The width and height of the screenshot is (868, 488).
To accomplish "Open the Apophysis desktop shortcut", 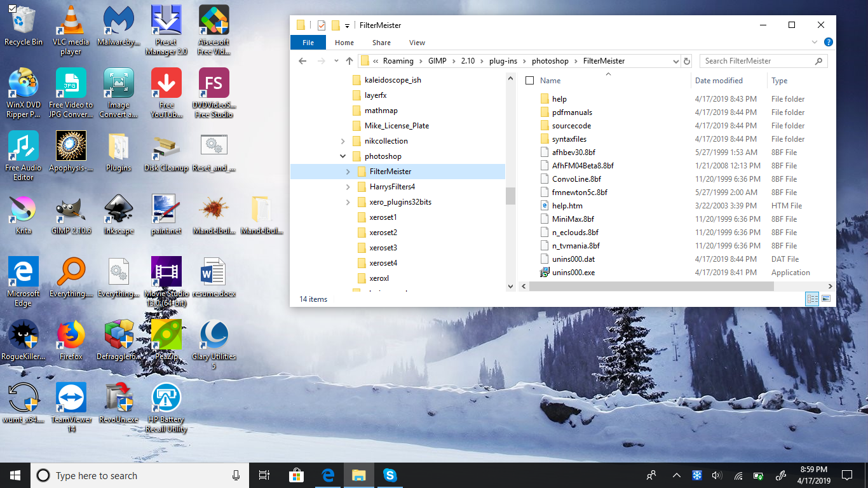I will (71, 152).
